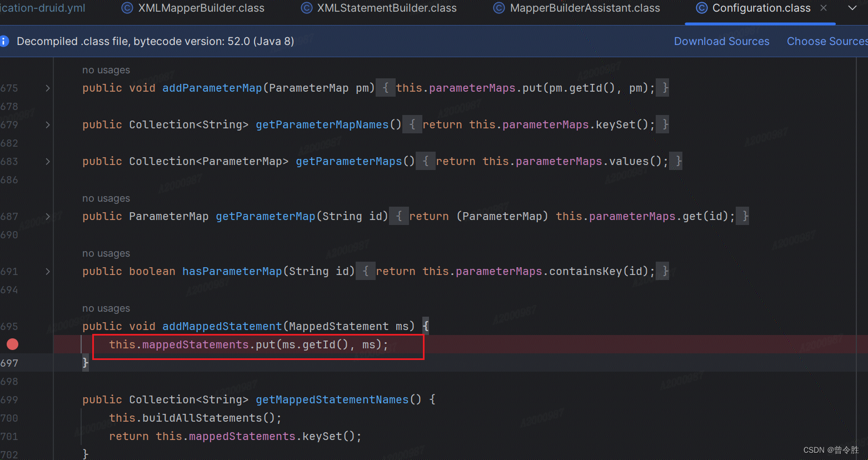Image resolution: width=868 pixels, height=460 pixels.
Task: Click the Choose Sources link
Action: [x=827, y=41]
